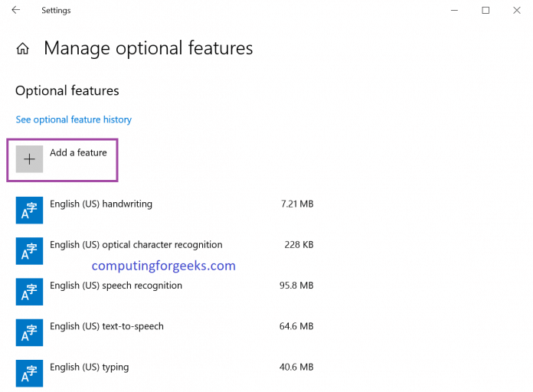Click the 7.21 MB size of handwriting

click(297, 204)
